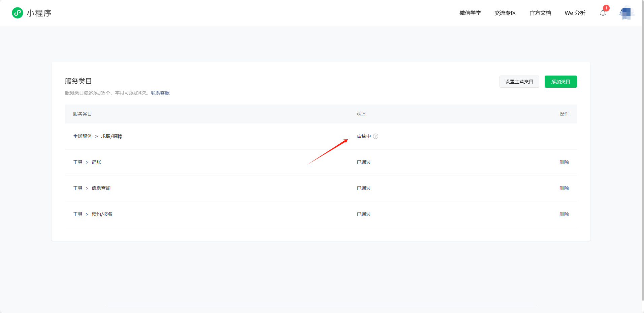Click the help icon beside 审核中

pos(376,136)
